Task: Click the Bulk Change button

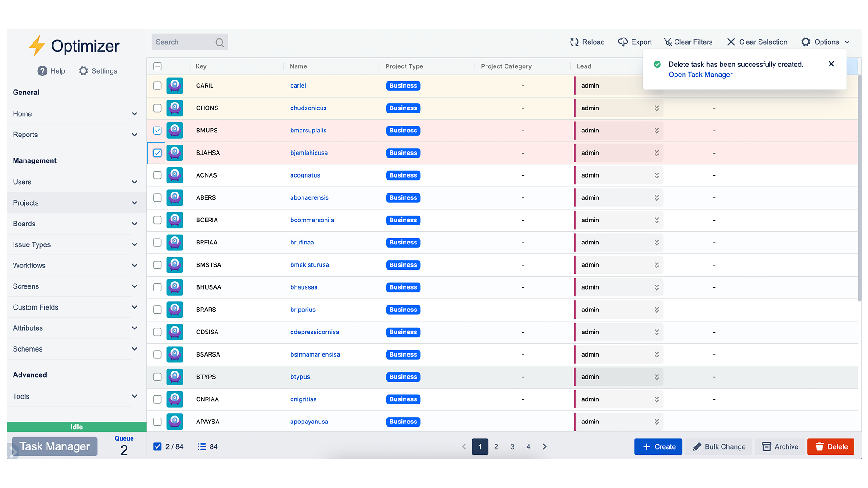Action: click(x=718, y=446)
